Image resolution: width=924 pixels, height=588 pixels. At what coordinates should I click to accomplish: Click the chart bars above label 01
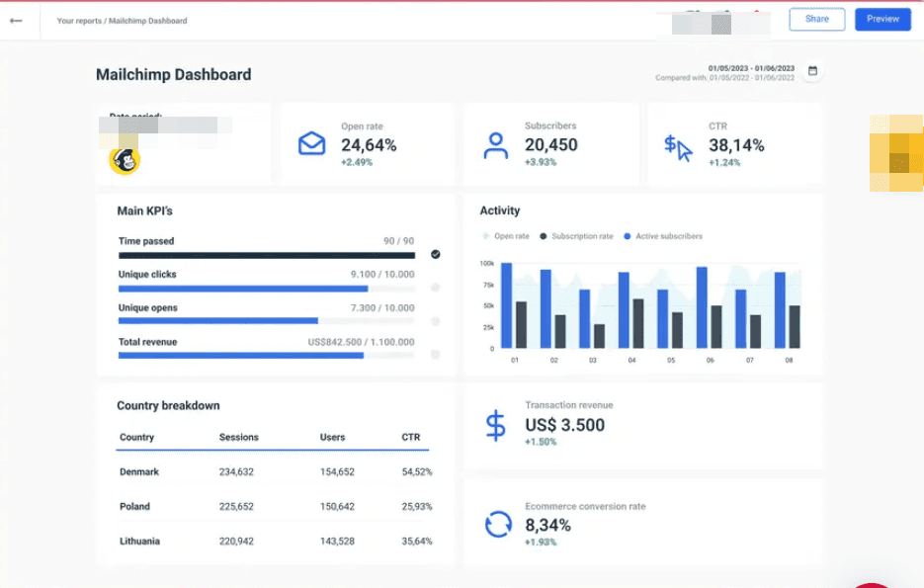pos(513,305)
